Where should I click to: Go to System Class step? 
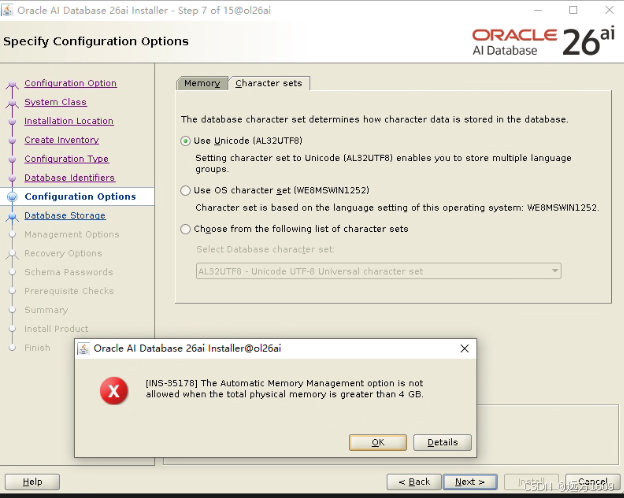[x=55, y=102]
